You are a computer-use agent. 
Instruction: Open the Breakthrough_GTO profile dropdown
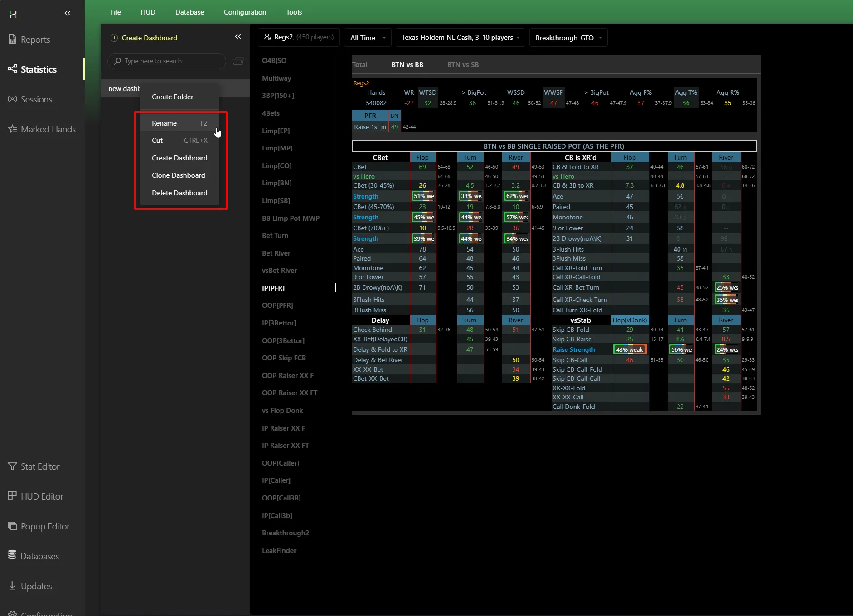[568, 38]
